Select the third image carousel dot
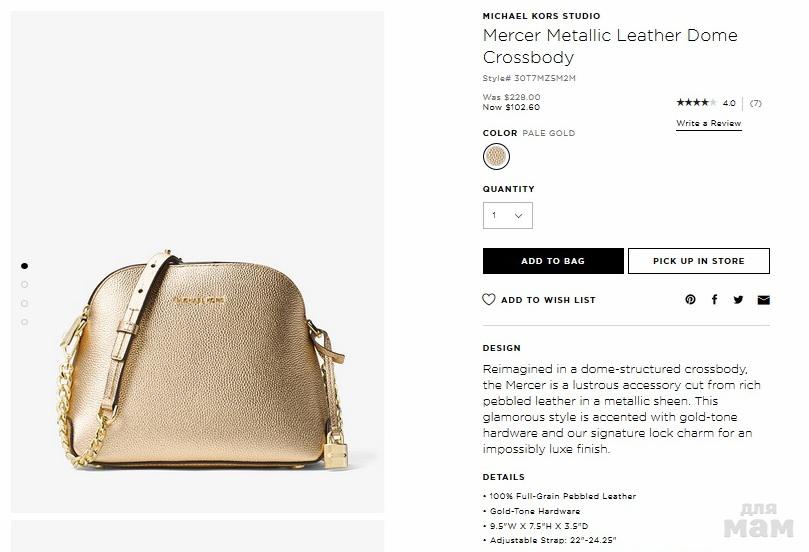 (x=24, y=303)
